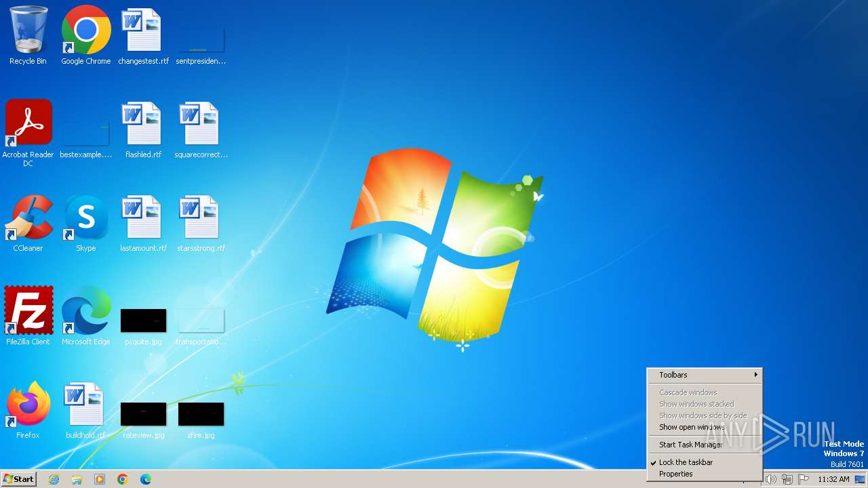Select the squarecorrect... rtf document

(201, 129)
